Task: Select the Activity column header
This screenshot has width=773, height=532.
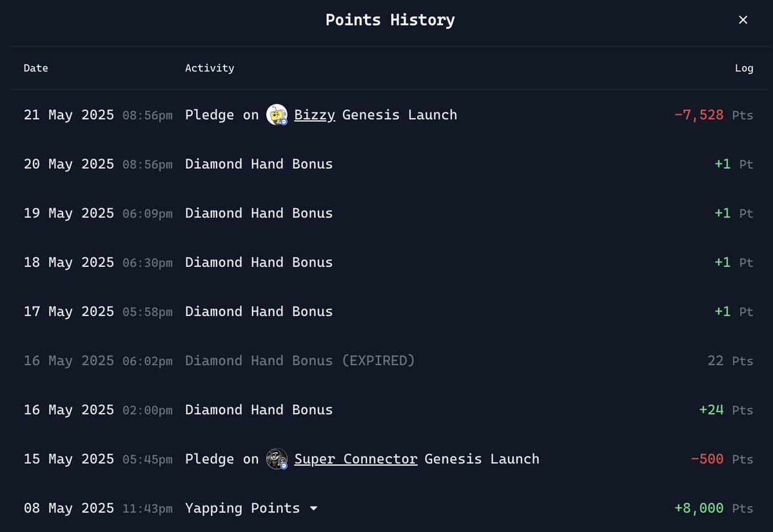Action: click(210, 68)
